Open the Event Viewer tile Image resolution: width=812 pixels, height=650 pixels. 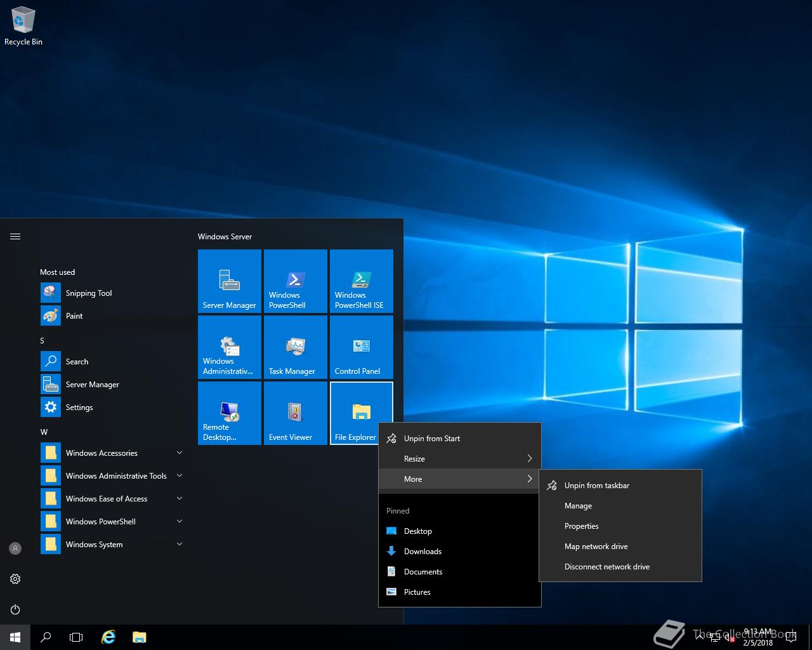tap(296, 413)
